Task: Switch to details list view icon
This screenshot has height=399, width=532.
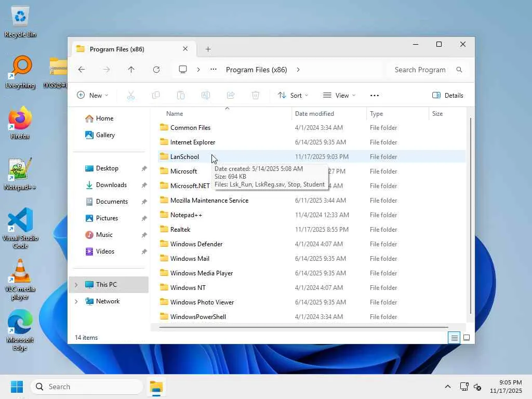Action: pos(454,338)
